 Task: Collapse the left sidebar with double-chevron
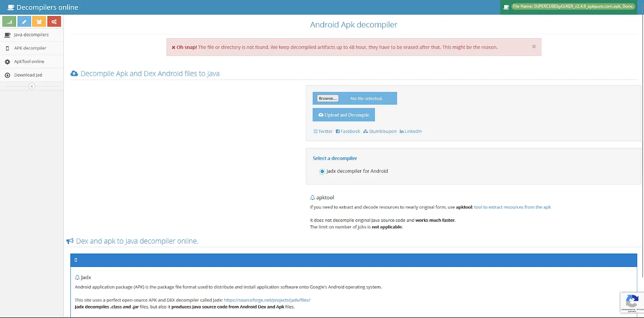pos(32,86)
